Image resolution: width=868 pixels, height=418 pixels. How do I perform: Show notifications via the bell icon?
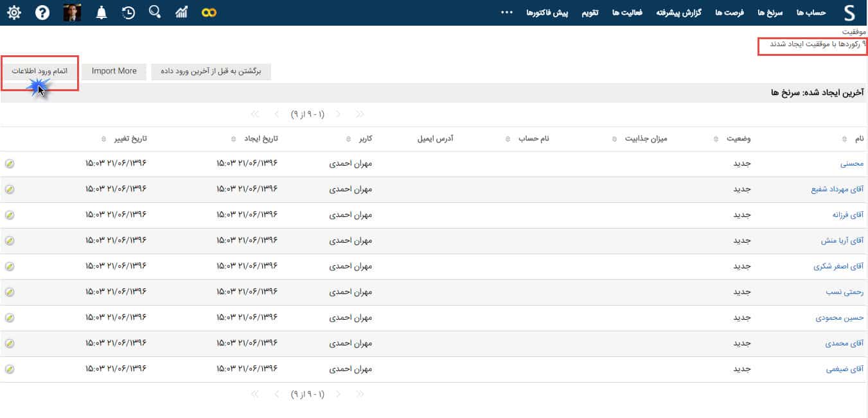(x=102, y=12)
